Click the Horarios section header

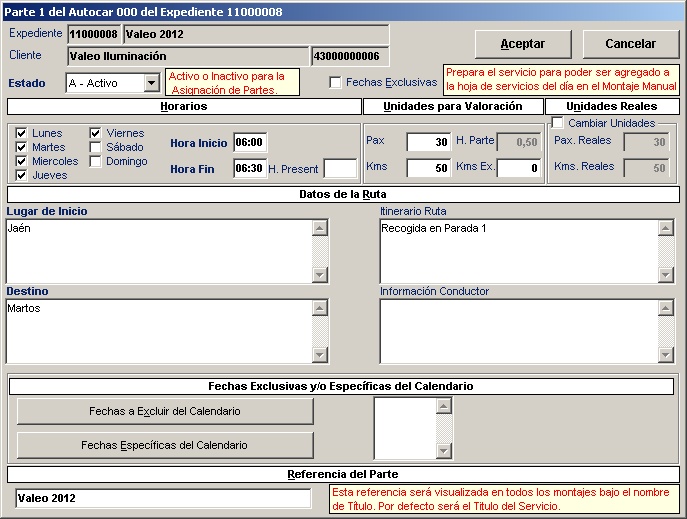point(184,106)
